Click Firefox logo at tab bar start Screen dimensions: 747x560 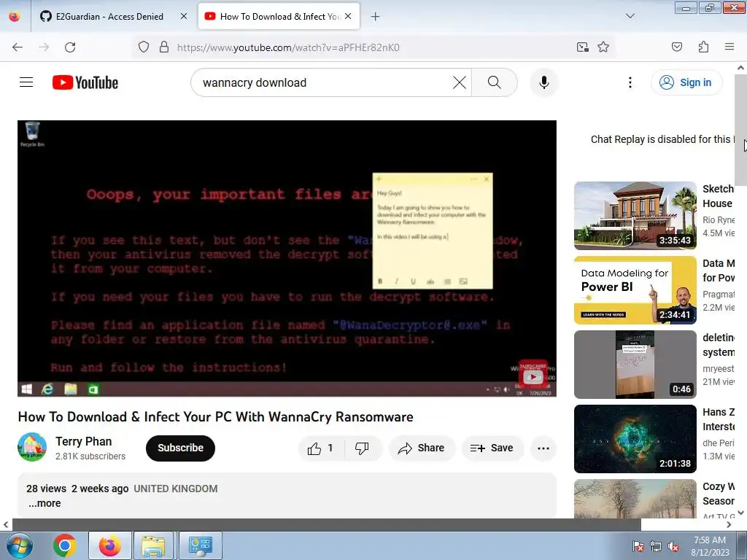pos(15,16)
